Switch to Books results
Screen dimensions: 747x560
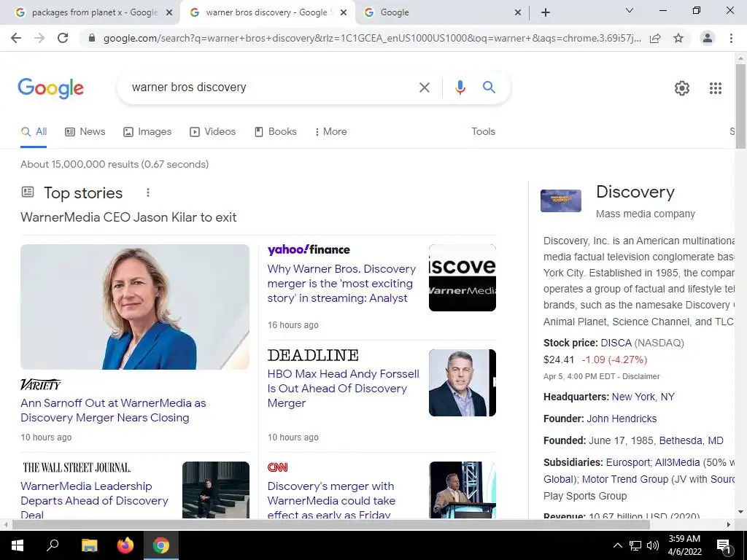pyautogui.click(x=275, y=131)
